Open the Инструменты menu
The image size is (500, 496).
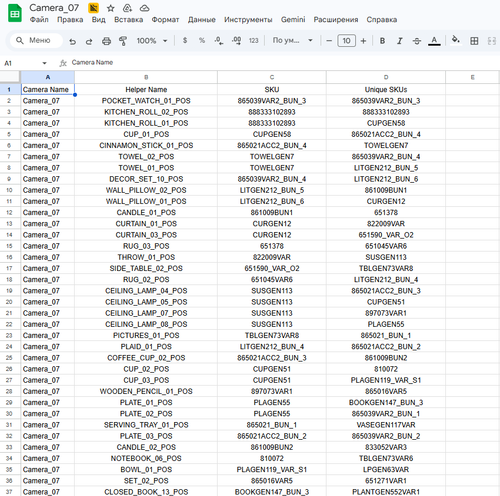248,20
